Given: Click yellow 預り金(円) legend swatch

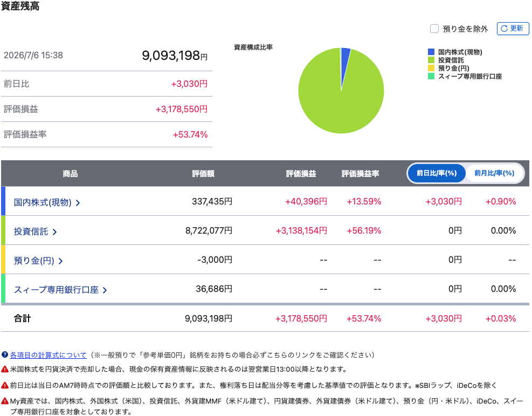Looking at the screenshot, I should [x=431, y=69].
